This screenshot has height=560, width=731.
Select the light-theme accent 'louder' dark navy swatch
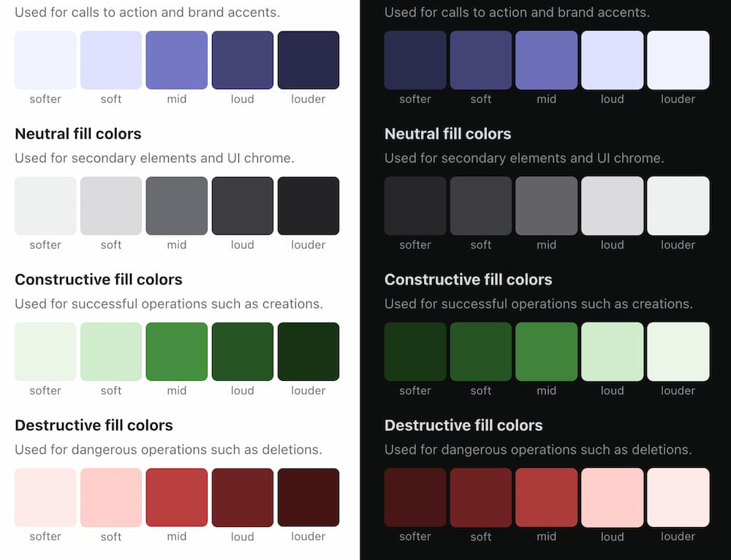tap(308, 60)
